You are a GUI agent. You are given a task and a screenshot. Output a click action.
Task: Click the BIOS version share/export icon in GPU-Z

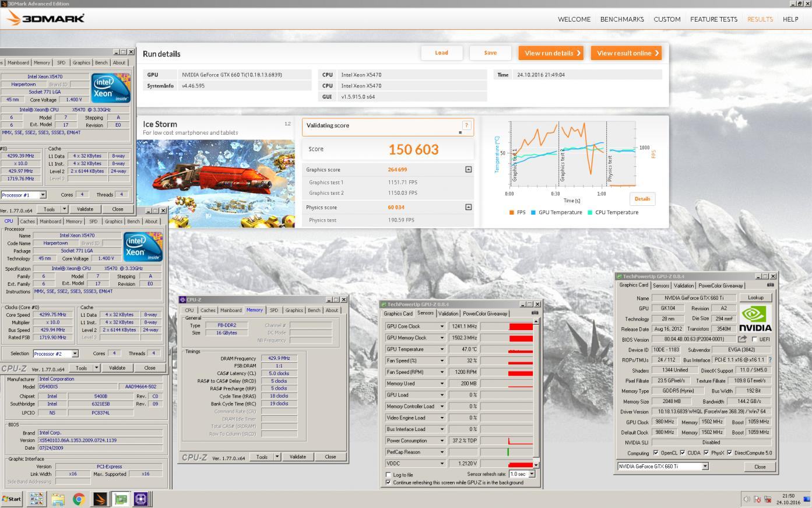742,339
